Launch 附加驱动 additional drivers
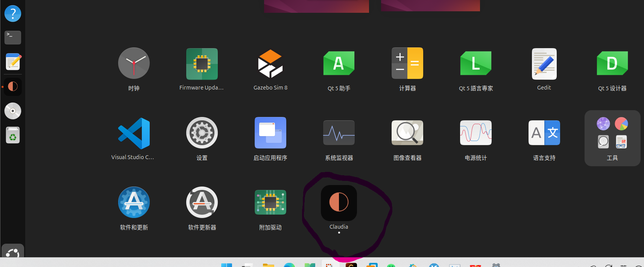This screenshot has width=644, height=267. pyautogui.click(x=270, y=202)
